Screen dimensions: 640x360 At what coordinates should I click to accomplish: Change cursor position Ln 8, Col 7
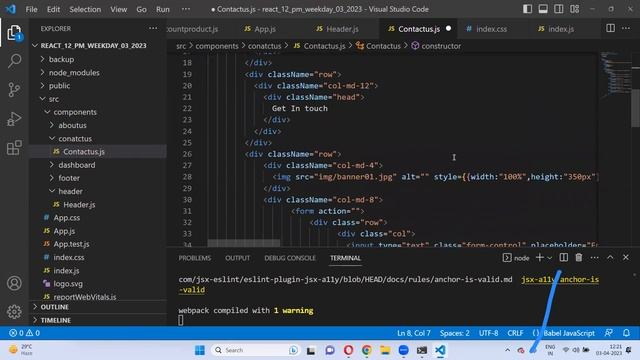(x=413, y=333)
